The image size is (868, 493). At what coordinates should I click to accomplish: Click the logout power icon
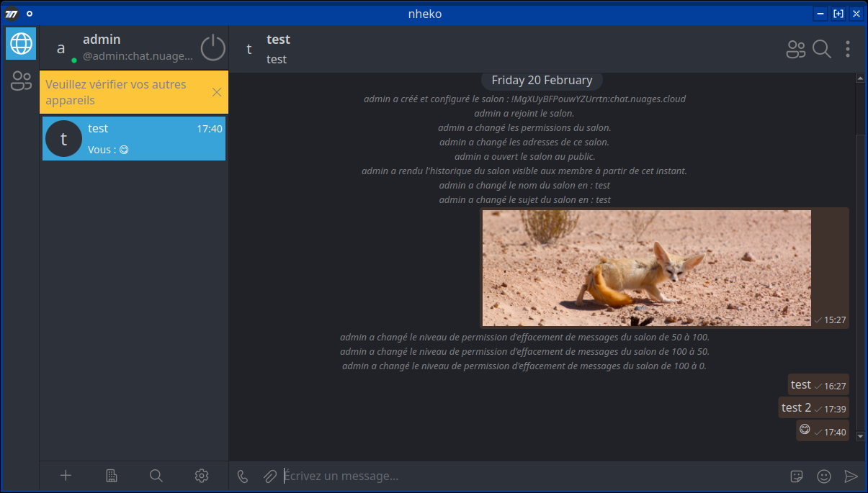point(212,48)
